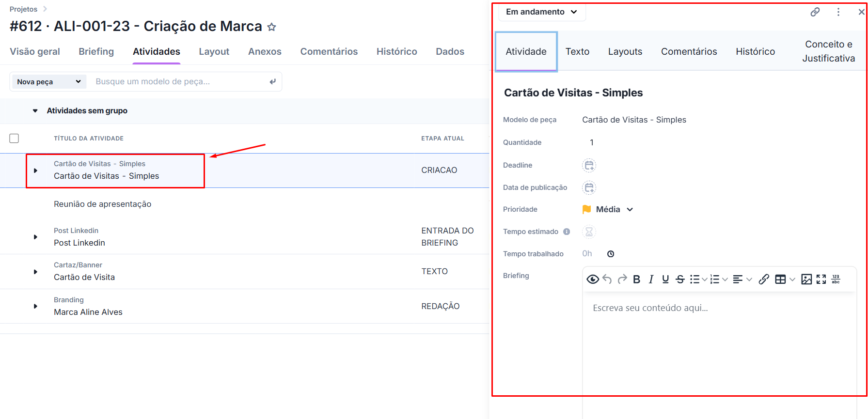Click the clock icon beside Tempo trabalhado
This screenshot has width=868, height=419.
(x=611, y=254)
